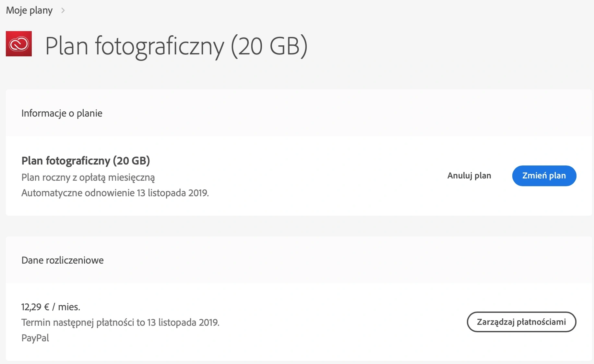Select the Dane rozliczeniowe section header
The width and height of the screenshot is (594, 364).
pos(63,260)
